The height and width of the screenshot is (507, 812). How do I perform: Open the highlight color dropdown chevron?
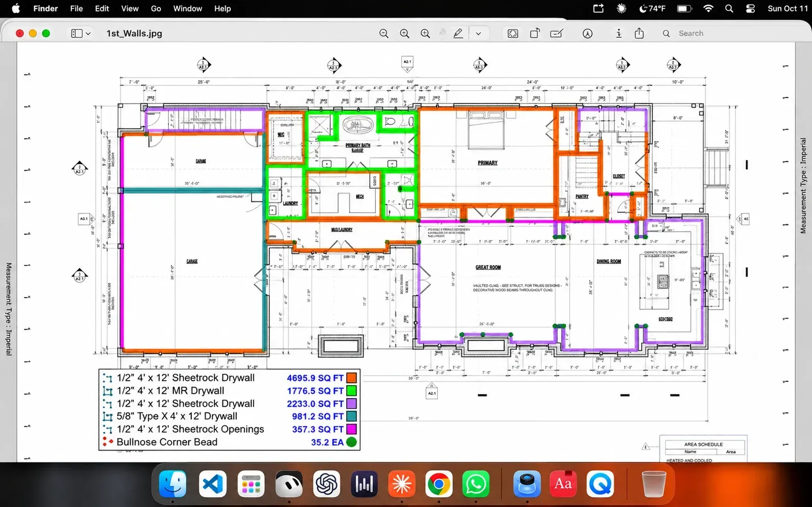479,33
